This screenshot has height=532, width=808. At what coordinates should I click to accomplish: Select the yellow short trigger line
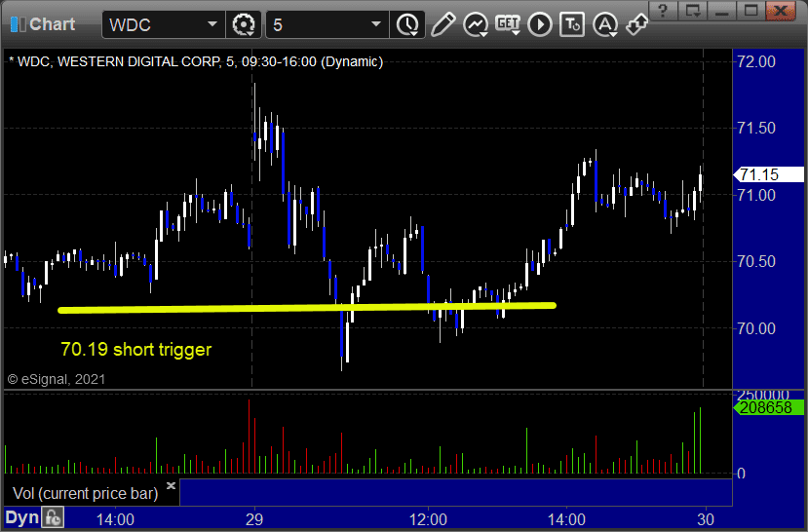307,308
